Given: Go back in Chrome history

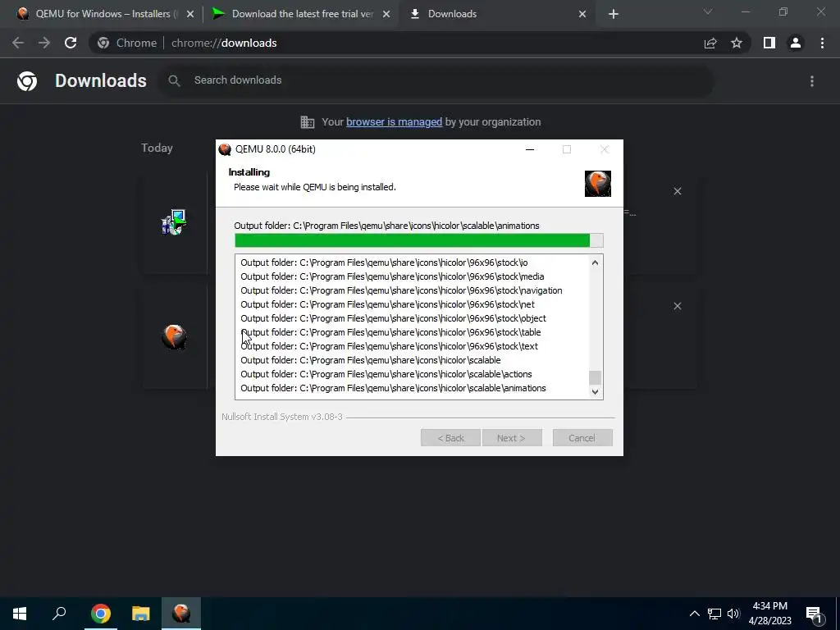Looking at the screenshot, I should [18, 43].
